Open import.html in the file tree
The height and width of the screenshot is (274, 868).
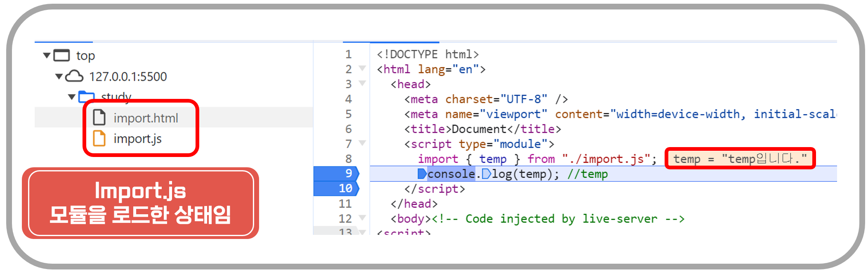pos(146,118)
